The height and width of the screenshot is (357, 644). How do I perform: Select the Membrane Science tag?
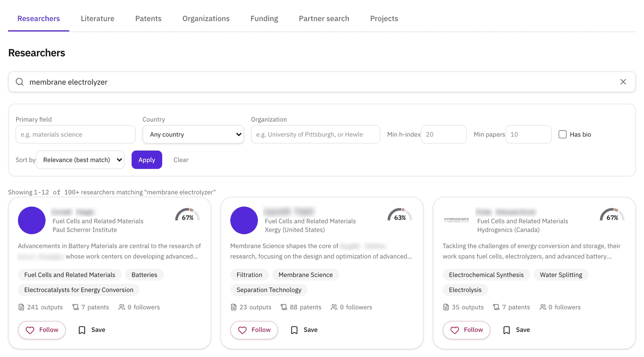(306, 275)
